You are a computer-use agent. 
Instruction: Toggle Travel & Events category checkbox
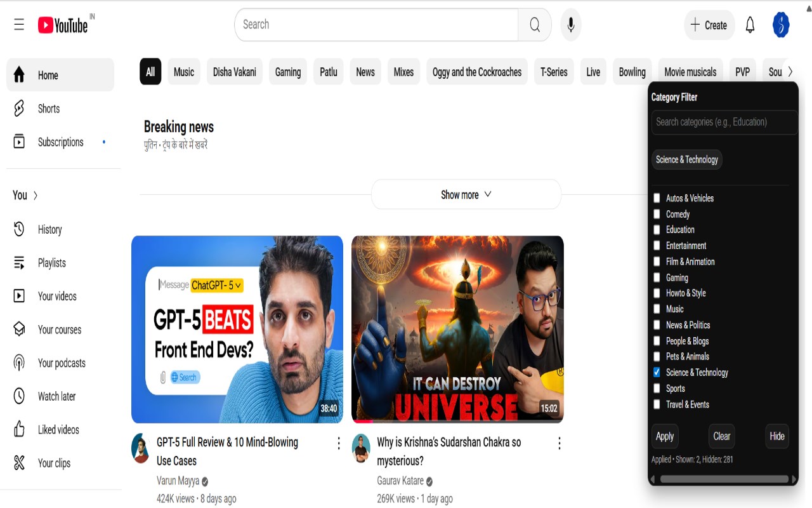(657, 404)
